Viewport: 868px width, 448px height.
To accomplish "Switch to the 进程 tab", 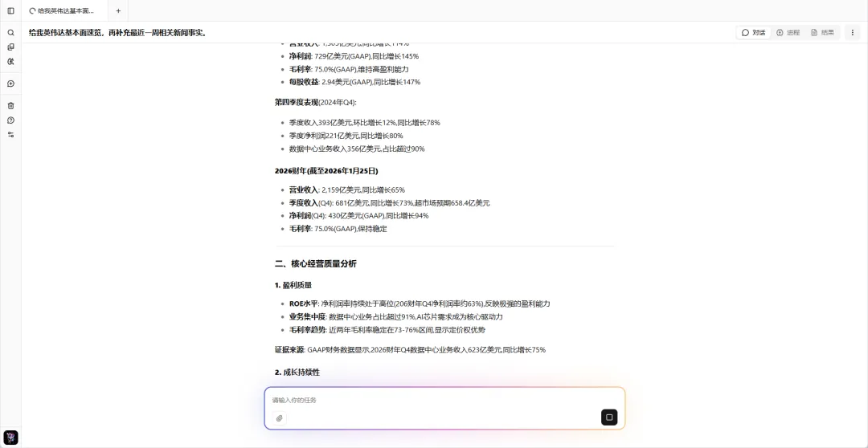I will click(788, 33).
